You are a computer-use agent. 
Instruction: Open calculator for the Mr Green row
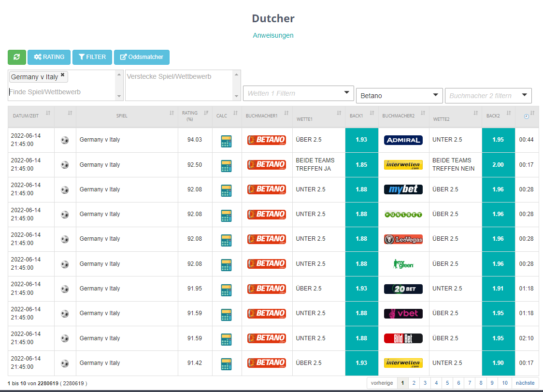click(x=226, y=265)
